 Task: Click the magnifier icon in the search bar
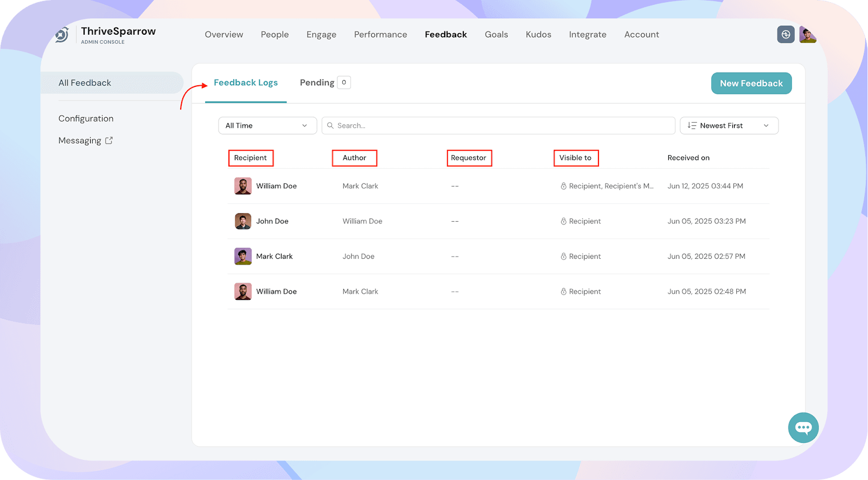(x=330, y=126)
